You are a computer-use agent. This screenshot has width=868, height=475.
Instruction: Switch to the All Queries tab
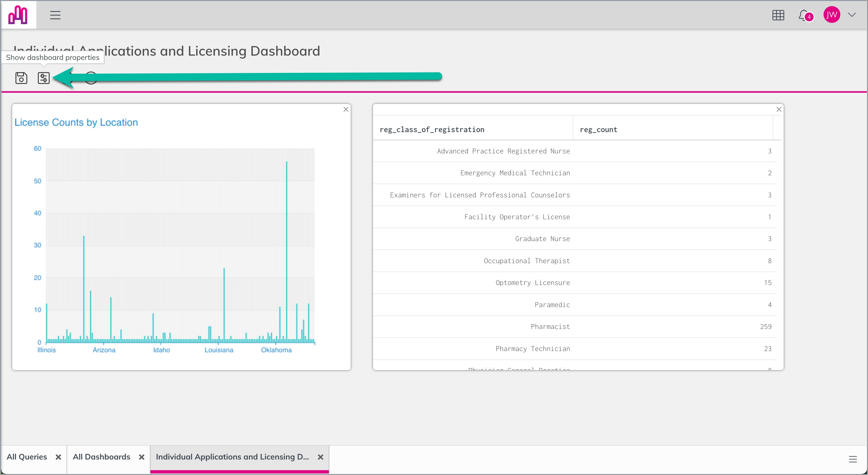click(x=27, y=457)
